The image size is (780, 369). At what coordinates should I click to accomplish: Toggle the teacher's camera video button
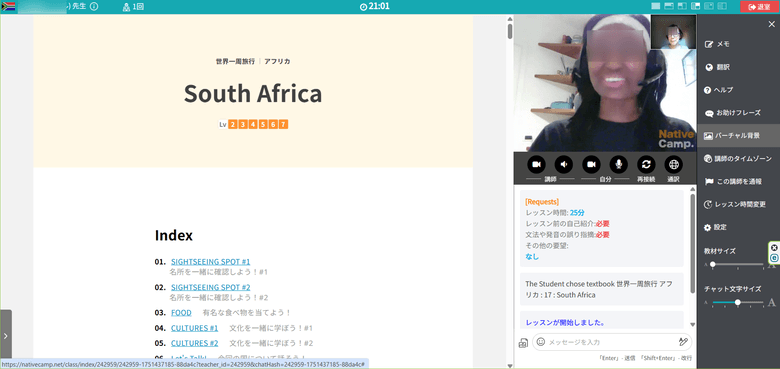click(536, 164)
